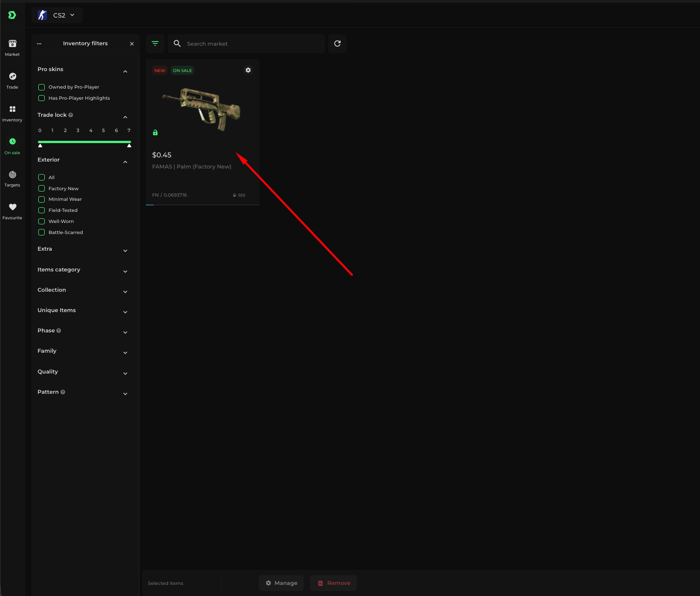Collapse the Pro skins section

coord(126,72)
